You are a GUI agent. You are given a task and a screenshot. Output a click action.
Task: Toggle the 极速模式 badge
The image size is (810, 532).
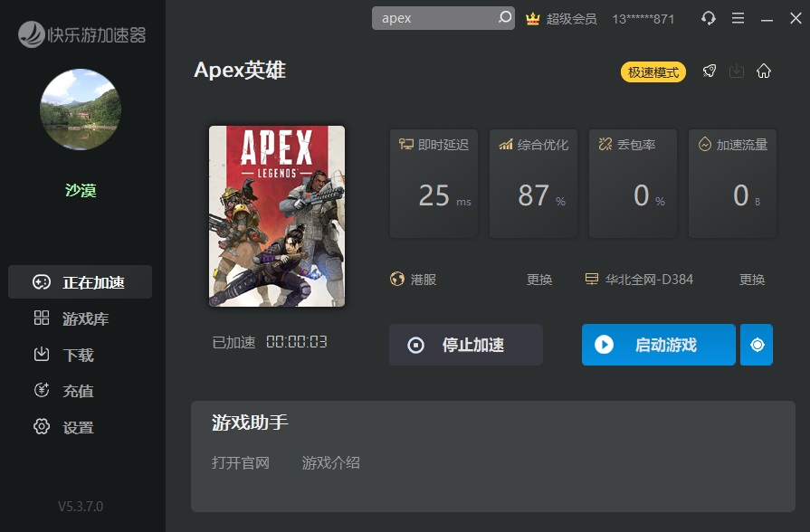pos(653,71)
